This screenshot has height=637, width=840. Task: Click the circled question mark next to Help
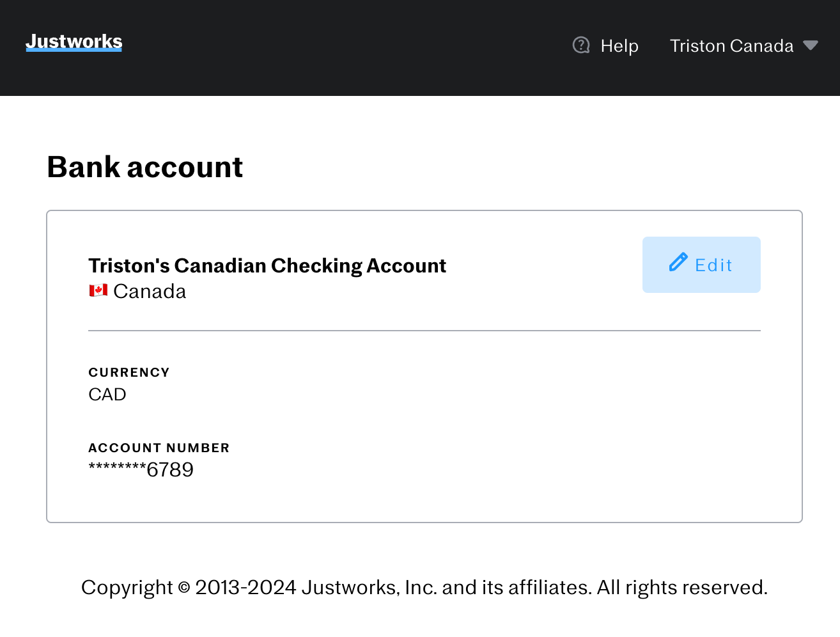click(x=581, y=45)
